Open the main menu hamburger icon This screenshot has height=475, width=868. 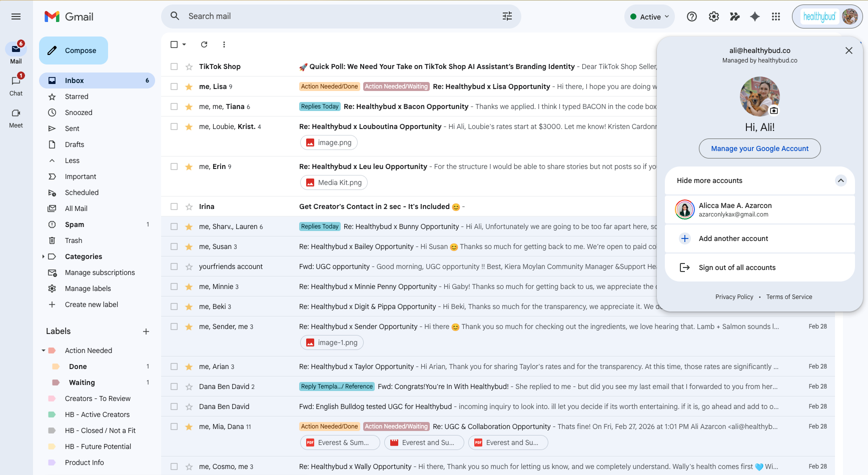[16, 16]
